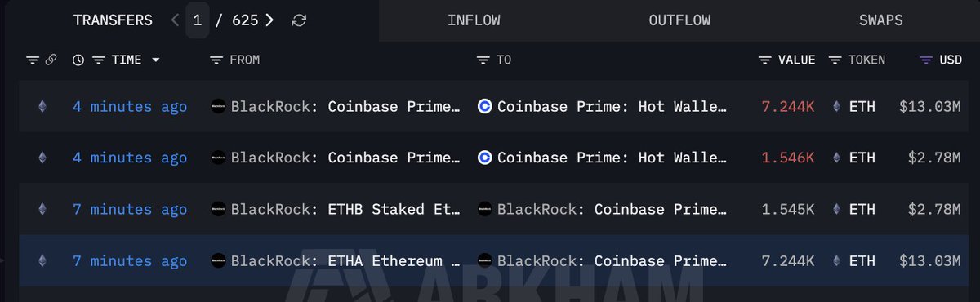Go to the previous transfers page

pos(175,20)
